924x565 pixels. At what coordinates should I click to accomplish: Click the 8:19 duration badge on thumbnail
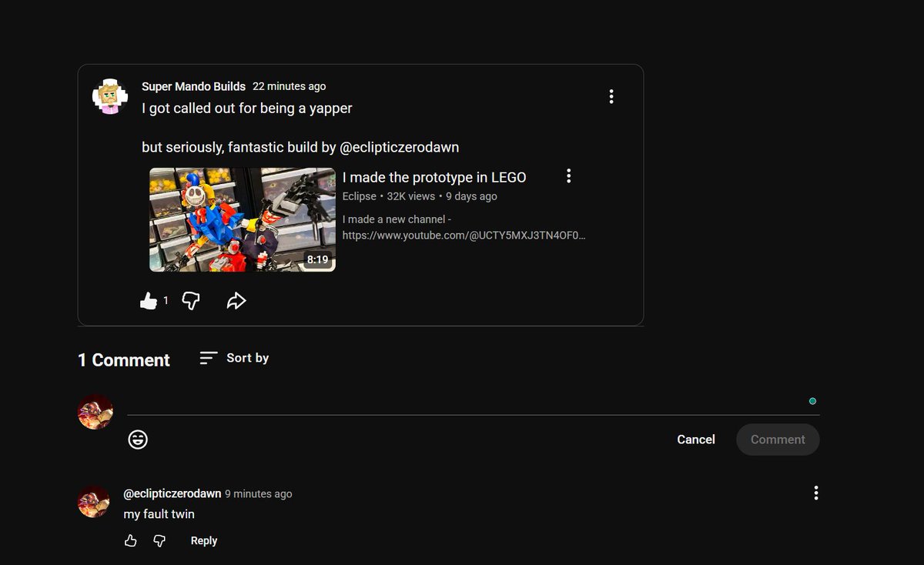(x=318, y=259)
